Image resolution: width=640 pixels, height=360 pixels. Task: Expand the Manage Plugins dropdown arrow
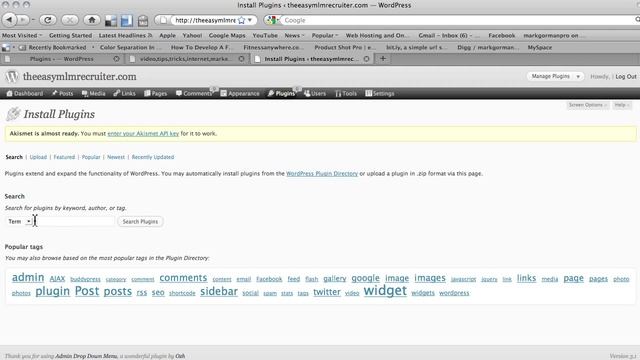[x=578, y=76]
